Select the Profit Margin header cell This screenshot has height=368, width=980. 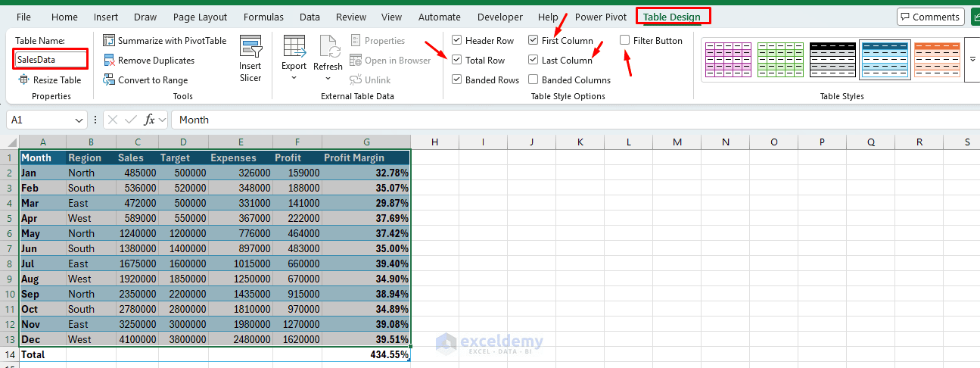(x=366, y=157)
